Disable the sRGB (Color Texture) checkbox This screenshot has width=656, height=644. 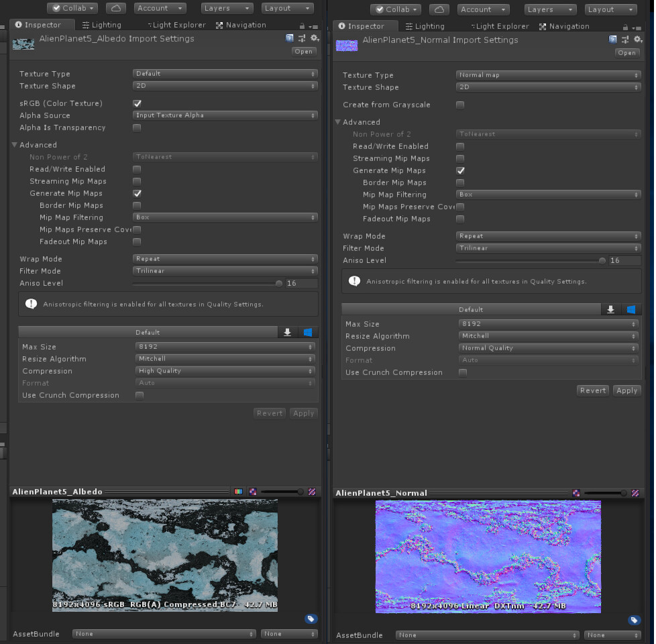point(138,103)
